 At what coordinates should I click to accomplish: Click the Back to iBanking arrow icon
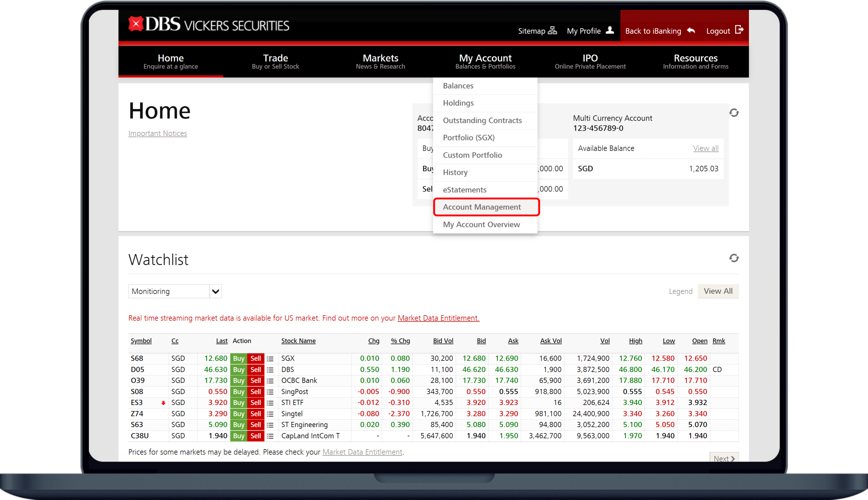(x=691, y=31)
